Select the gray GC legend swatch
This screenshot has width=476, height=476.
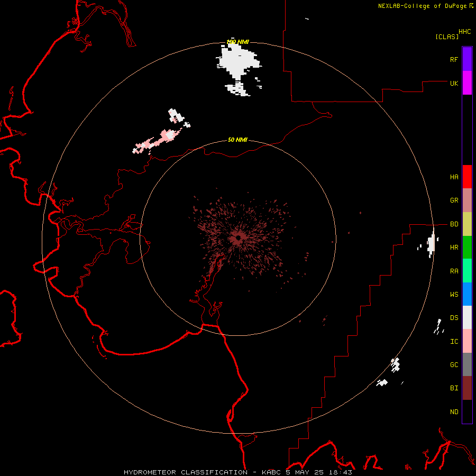467,364
